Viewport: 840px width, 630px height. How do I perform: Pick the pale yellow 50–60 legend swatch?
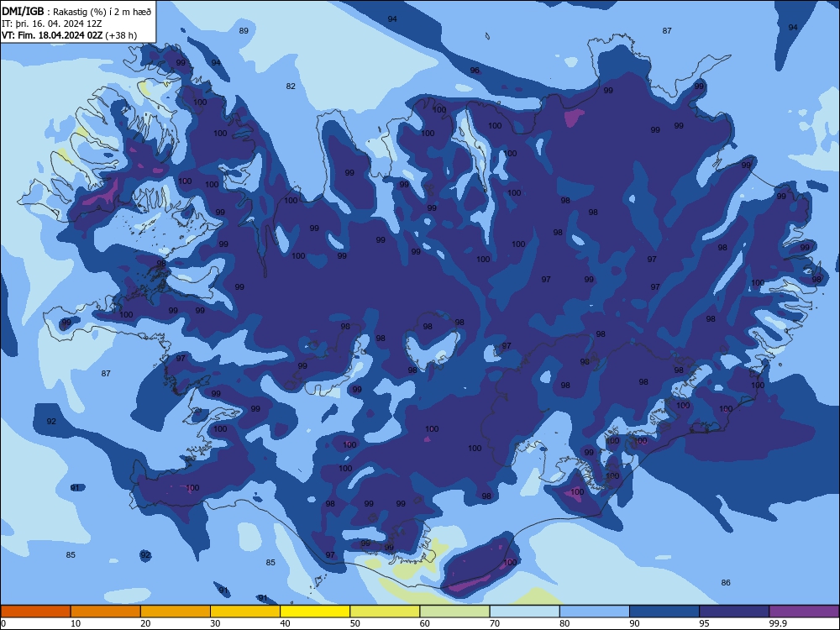coord(385,612)
